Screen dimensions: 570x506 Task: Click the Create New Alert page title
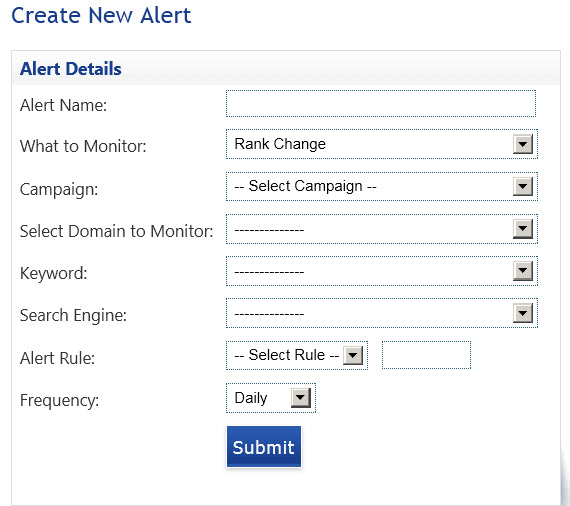tap(101, 15)
